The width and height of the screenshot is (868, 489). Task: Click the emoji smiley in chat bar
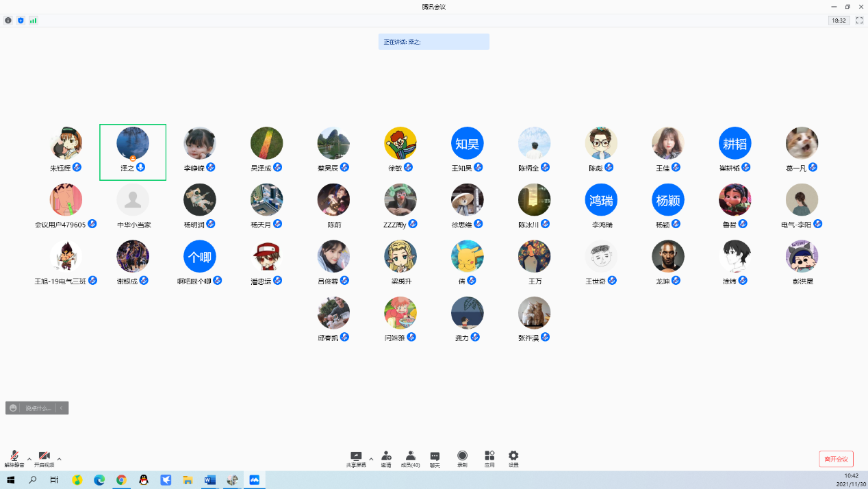pos(13,408)
